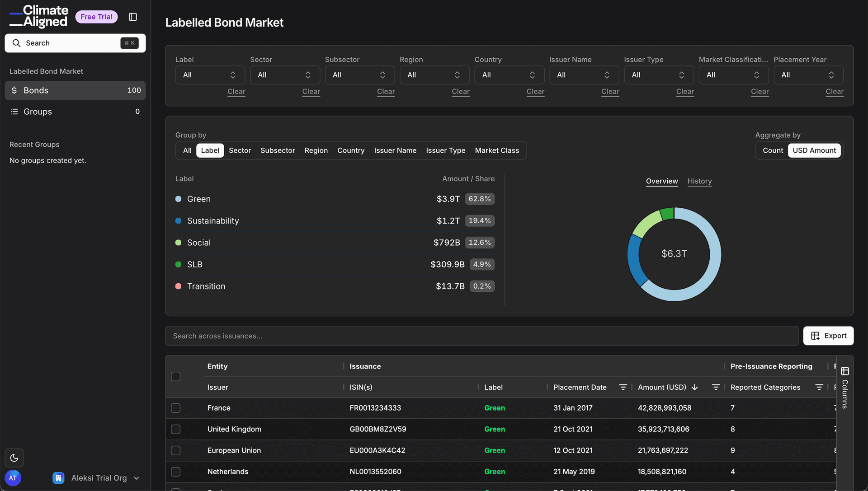Check the select-all checkbox in the table header

pyautogui.click(x=176, y=376)
